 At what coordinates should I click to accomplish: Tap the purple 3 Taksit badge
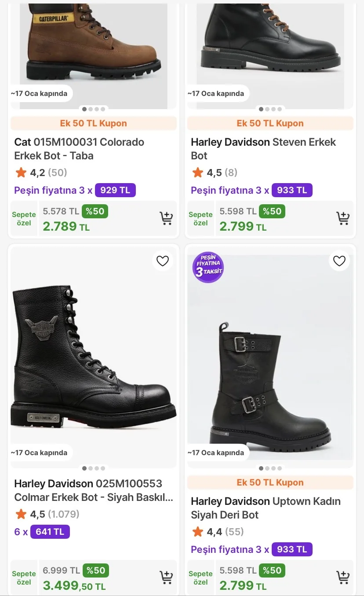tap(208, 267)
